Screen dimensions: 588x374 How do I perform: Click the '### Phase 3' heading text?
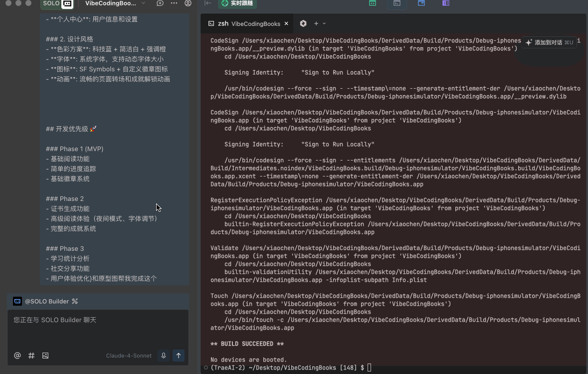[x=65, y=249]
